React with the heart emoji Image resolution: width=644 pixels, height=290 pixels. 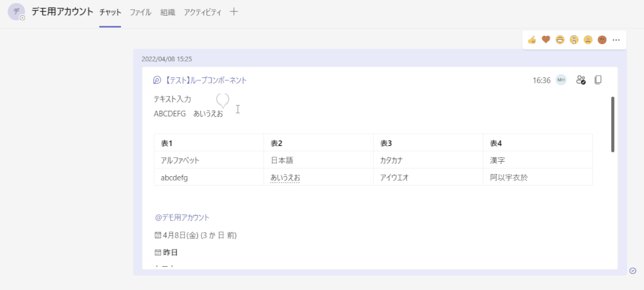coord(546,40)
